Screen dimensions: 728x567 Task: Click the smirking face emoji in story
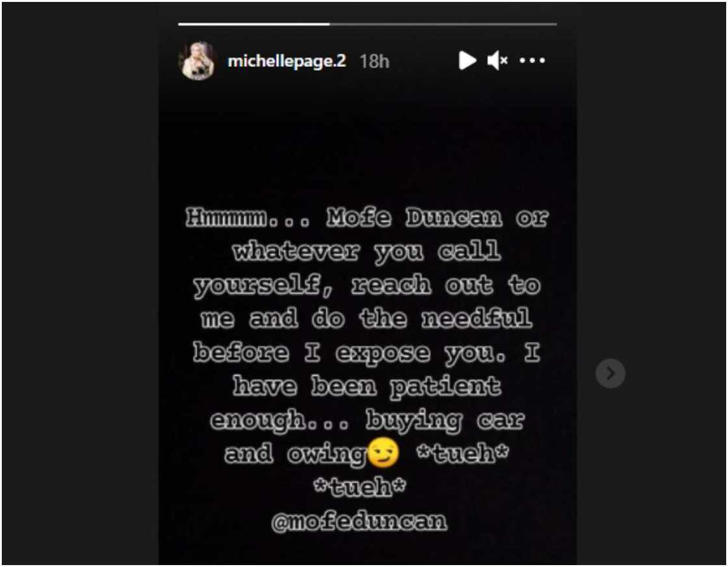point(383,453)
